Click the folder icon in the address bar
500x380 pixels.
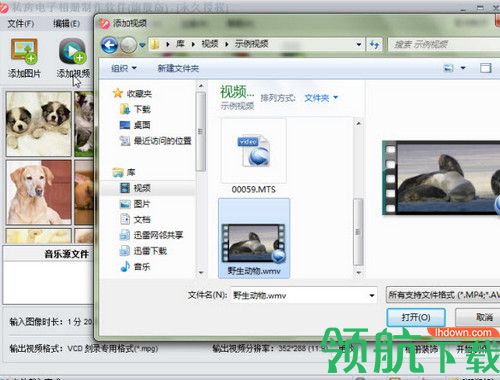(x=155, y=44)
